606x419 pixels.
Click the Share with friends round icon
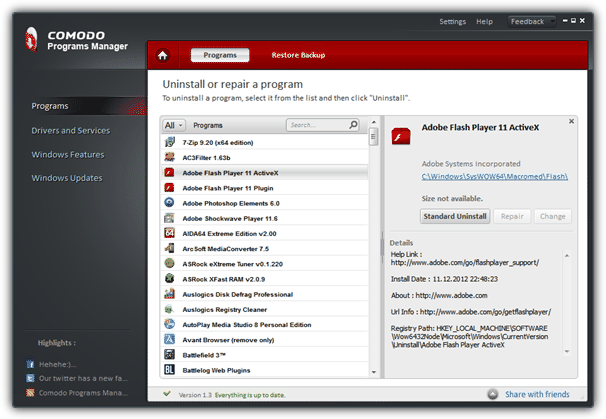point(492,394)
